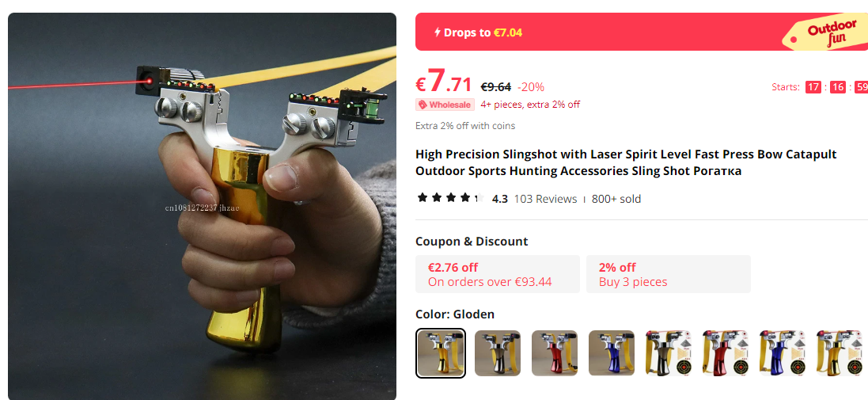This screenshot has height=400, width=868.
Task: Select black slingshot with target paper variant
Action: click(669, 353)
